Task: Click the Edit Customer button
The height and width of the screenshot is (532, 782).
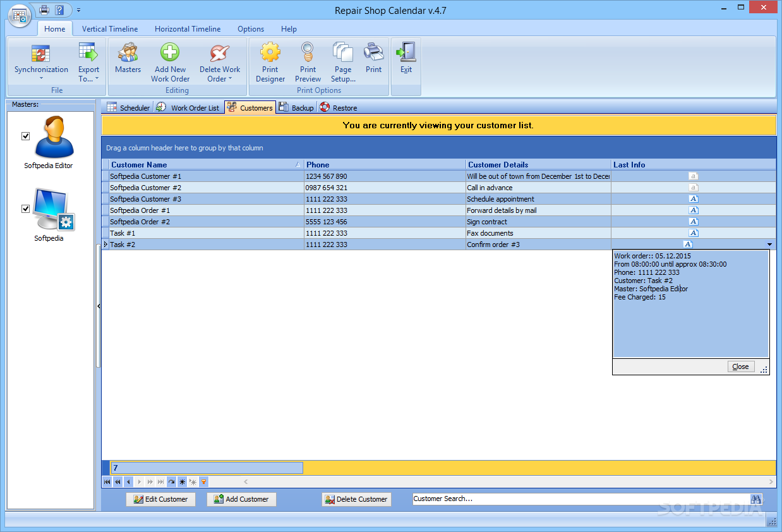Action: tap(160, 499)
